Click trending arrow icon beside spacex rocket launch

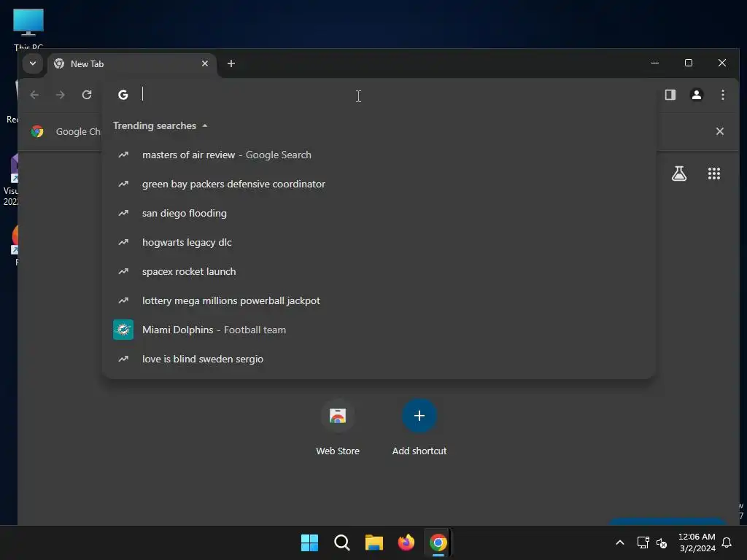pyautogui.click(x=123, y=271)
